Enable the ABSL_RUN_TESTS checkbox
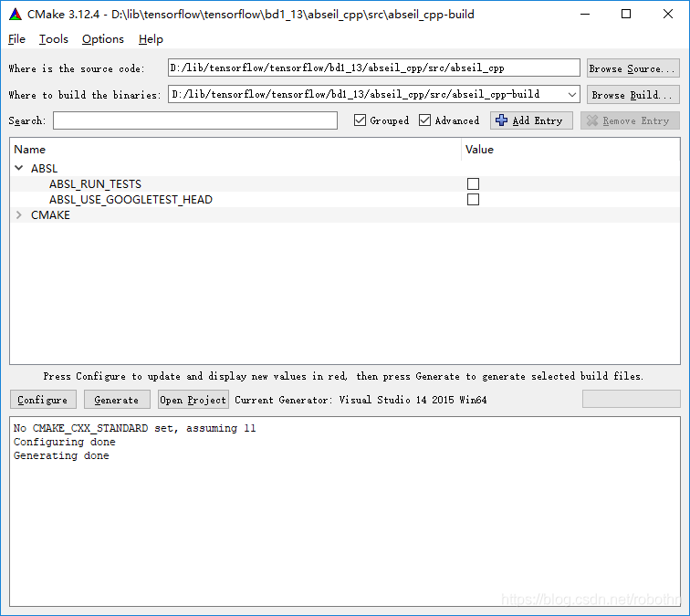Viewport: 690px width, 616px height. 473,184
